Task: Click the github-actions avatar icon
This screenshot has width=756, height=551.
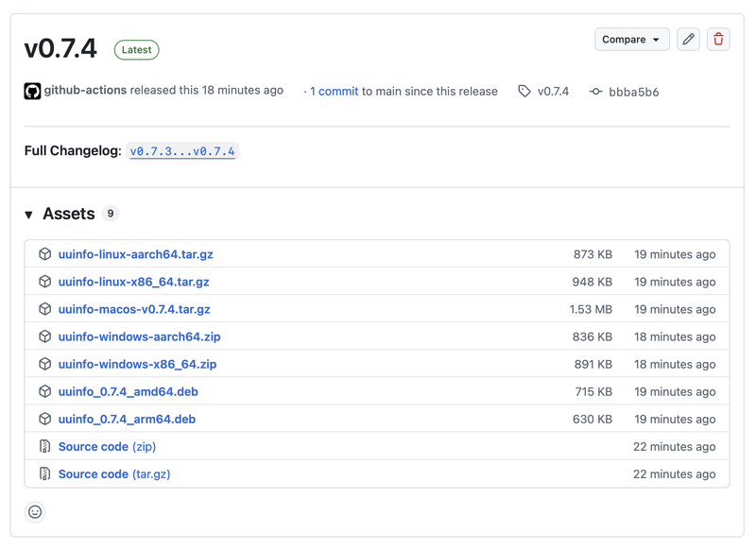Action: point(32,91)
